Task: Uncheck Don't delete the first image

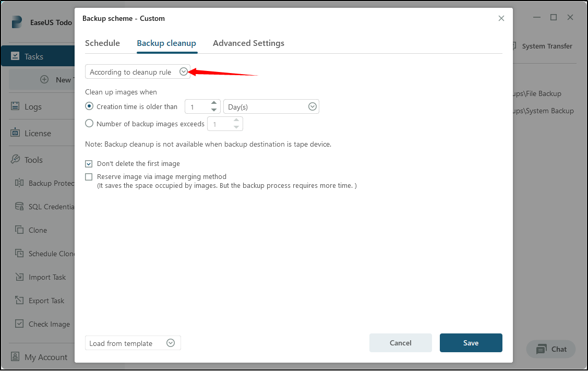Action: [x=89, y=163]
